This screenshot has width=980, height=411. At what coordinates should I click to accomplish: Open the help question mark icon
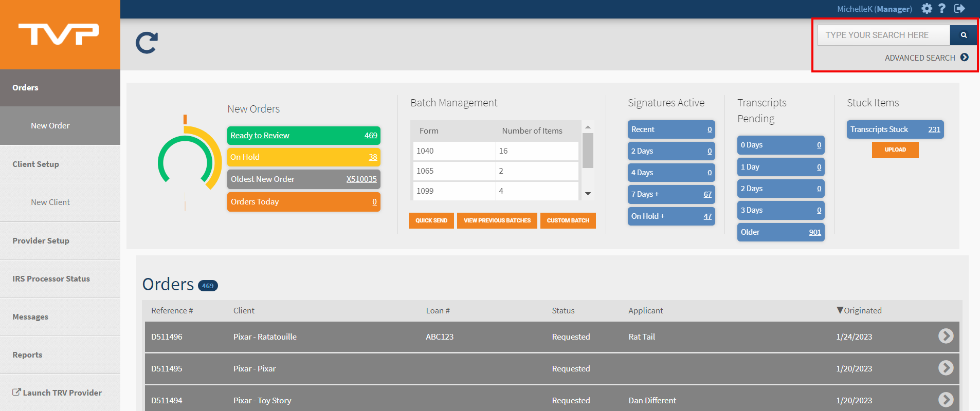(942, 8)
